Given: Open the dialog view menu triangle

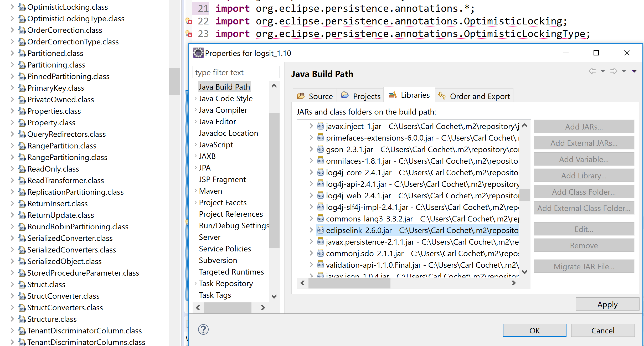Looking at the screenshot, I should (634, 71).
